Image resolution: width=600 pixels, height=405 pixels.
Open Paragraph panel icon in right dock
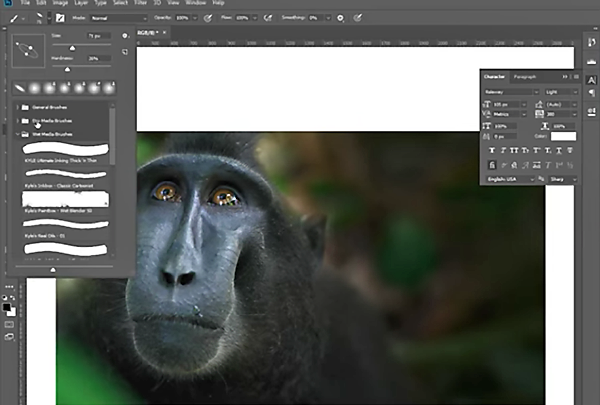[592, 93]
